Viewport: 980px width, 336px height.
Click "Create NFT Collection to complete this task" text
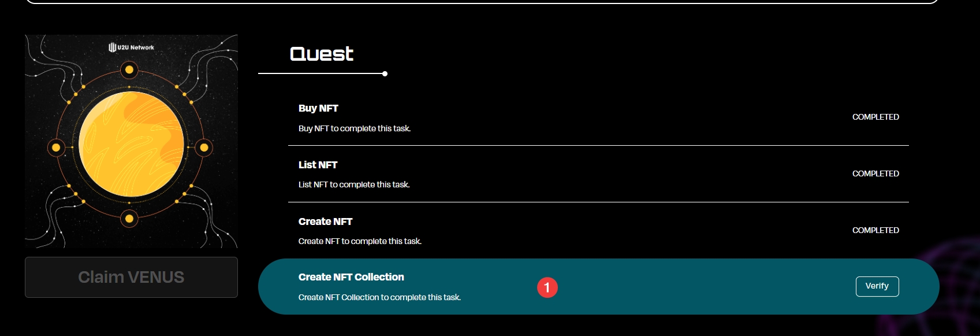click(379, 297)
